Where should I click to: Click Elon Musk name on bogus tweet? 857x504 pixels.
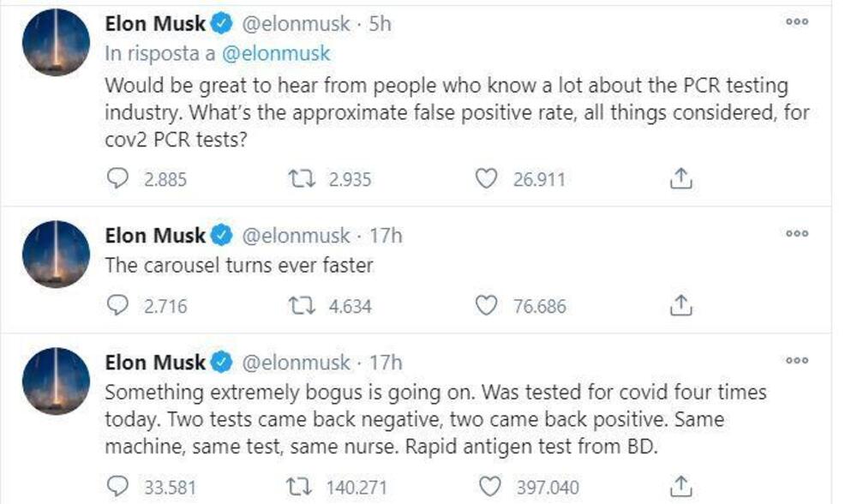(155, 363)
